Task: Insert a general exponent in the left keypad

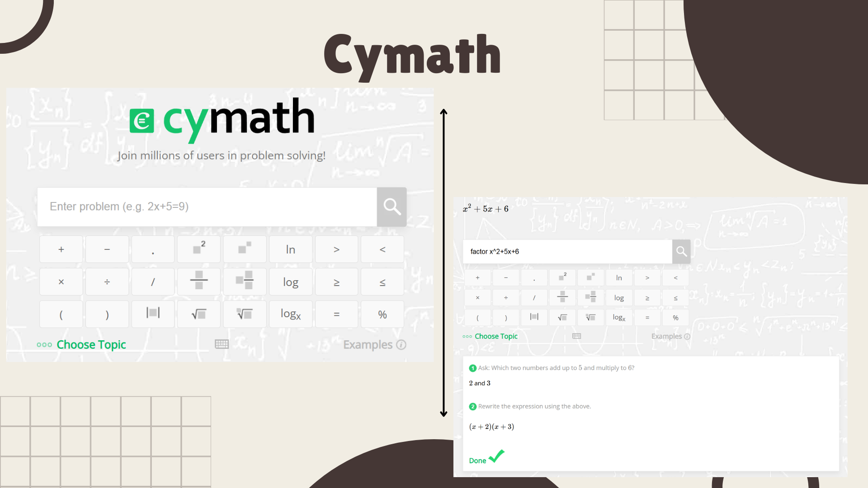Action: 245,249
